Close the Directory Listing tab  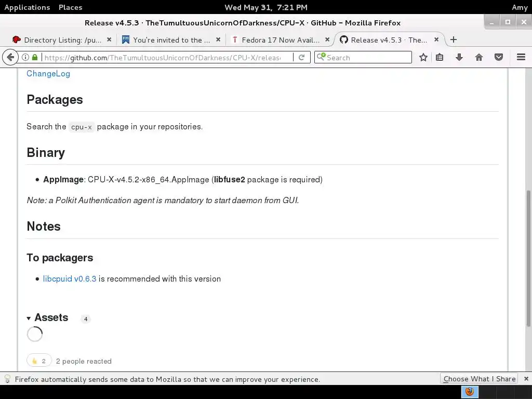click(109, 39)
